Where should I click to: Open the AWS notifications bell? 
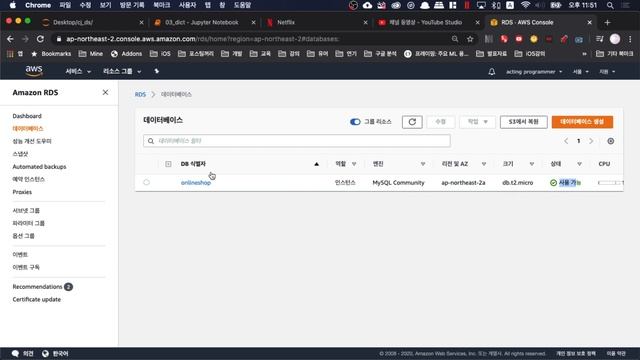492,71
